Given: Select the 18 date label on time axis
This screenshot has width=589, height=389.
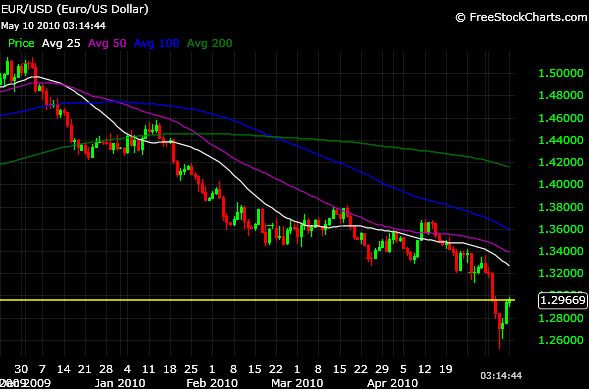Looking at the screenshot, I should [170, 369].
